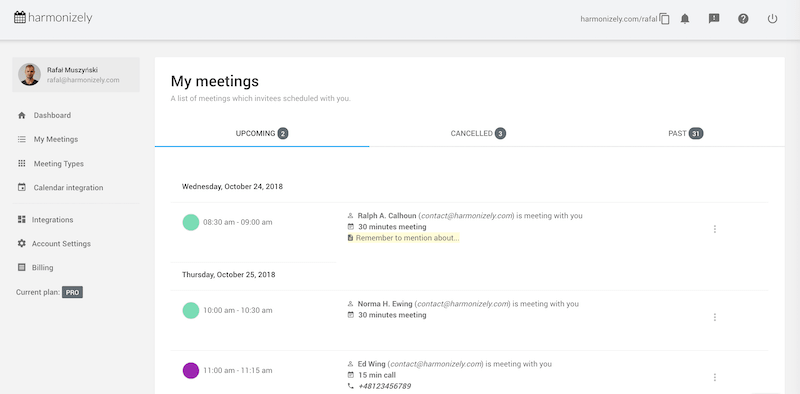Click the purple circle for 15 min call

(x=191, y=371)
